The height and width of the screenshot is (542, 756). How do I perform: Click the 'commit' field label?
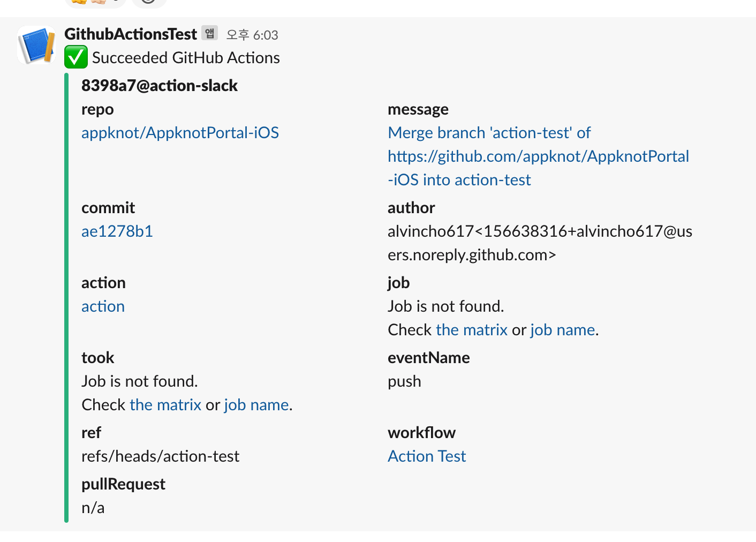click(108, 208)
